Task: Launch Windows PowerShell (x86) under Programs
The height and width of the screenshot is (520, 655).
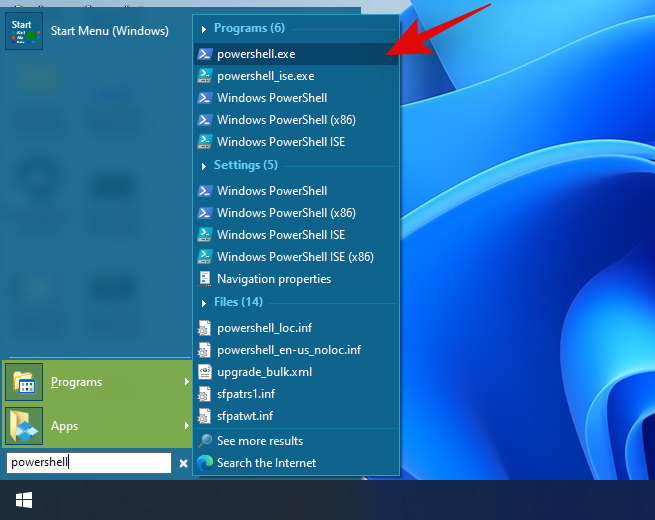Action: coord(285,120)
